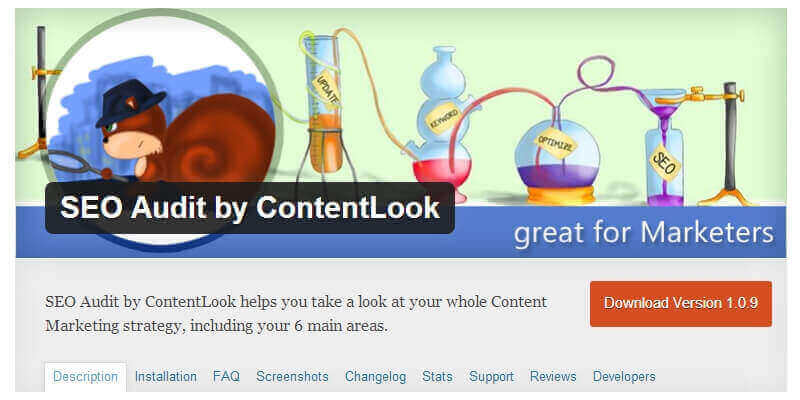View the Screenshots tab
This screenshot has width=800, height=400.
(x=292, y=377)
